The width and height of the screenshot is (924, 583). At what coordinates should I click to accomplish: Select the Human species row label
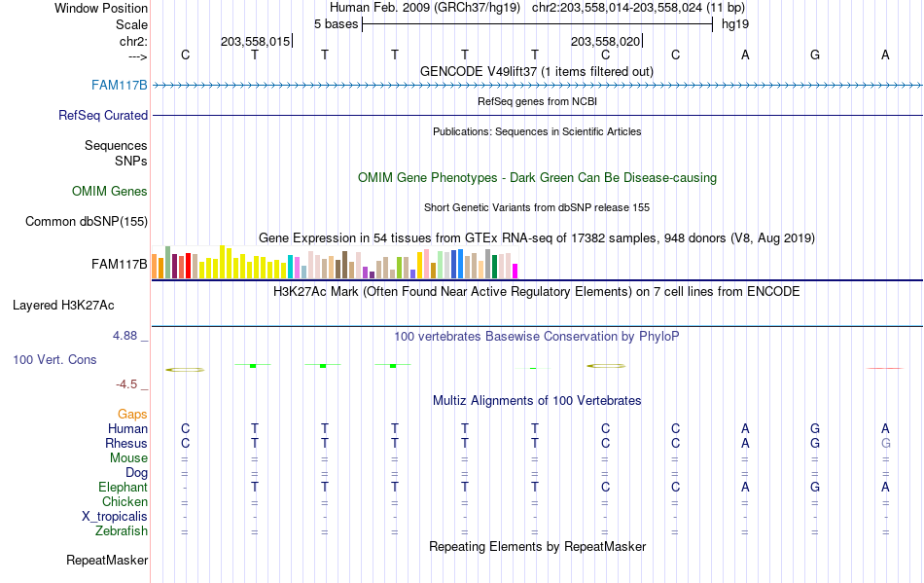(x=127, y=428)
